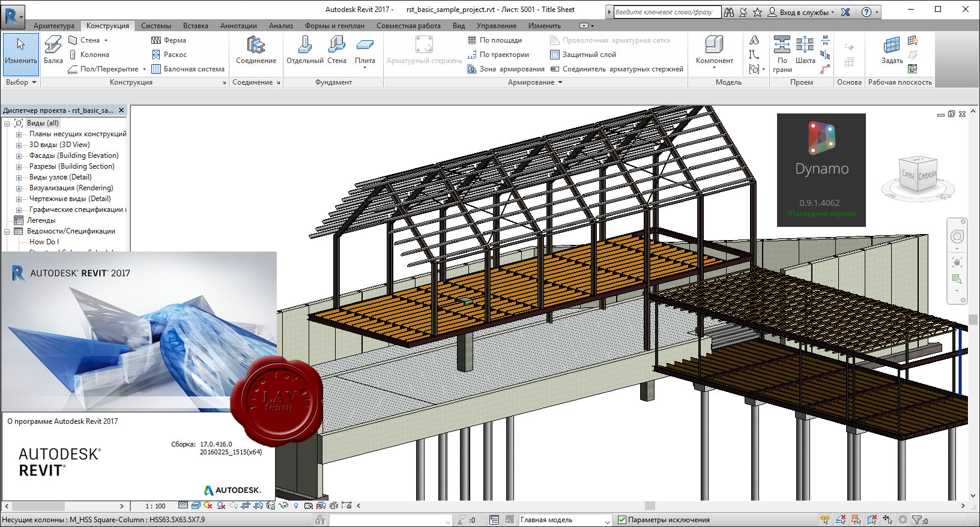
Task: Open the Аннотации ribbon tab
Action: click(238, 26)
